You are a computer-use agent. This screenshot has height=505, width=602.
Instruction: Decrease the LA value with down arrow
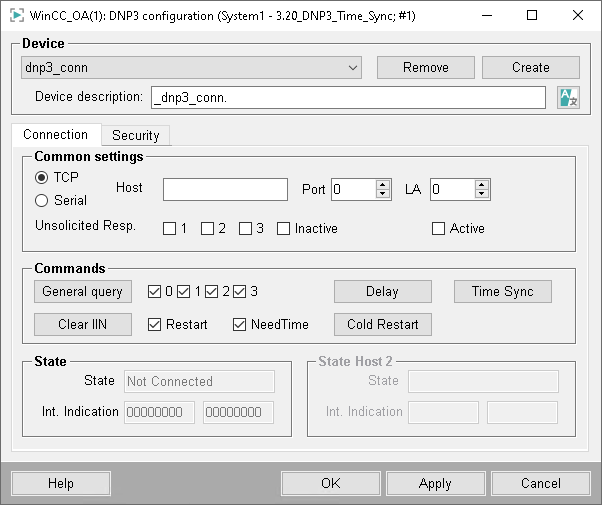click(482, 194)
